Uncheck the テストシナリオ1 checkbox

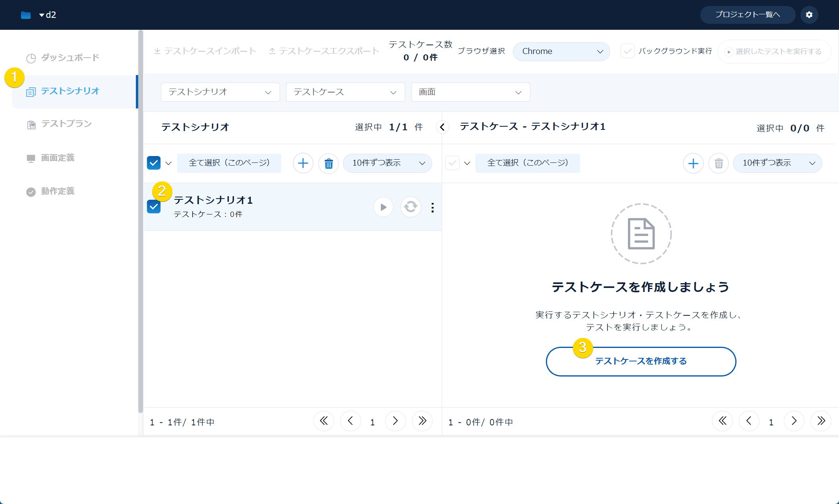[154, 207]
